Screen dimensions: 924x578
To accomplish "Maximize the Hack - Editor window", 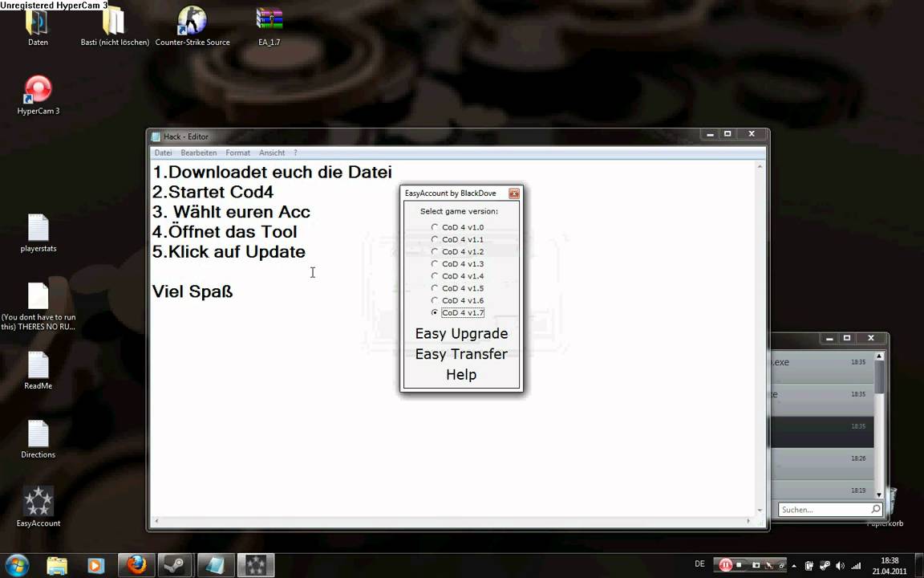I will pos(727,135).
